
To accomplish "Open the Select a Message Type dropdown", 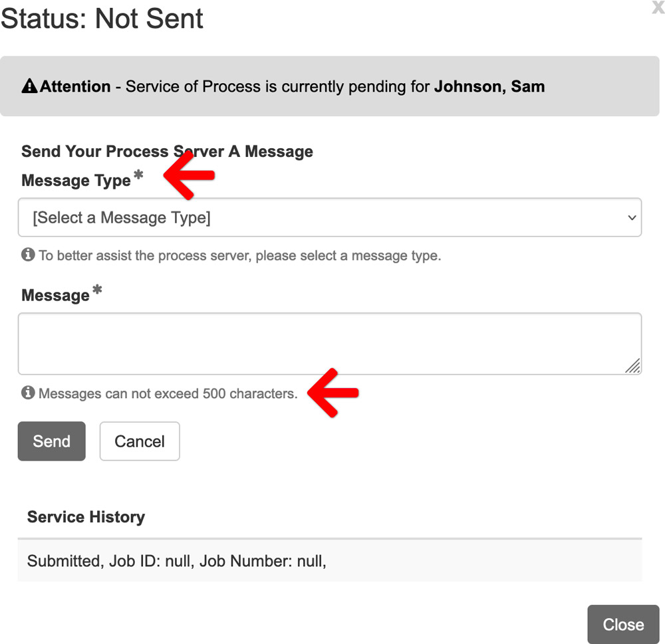I will (x=330, y=217).
